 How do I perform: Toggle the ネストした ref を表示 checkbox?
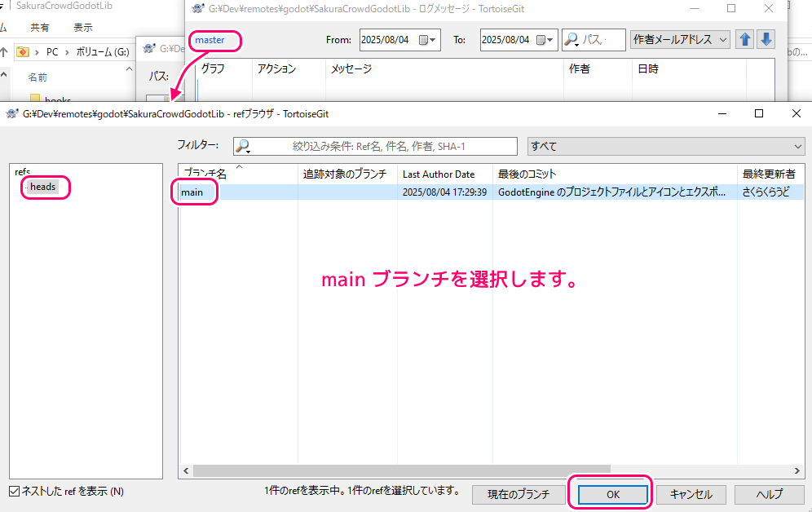coord(14,492)
